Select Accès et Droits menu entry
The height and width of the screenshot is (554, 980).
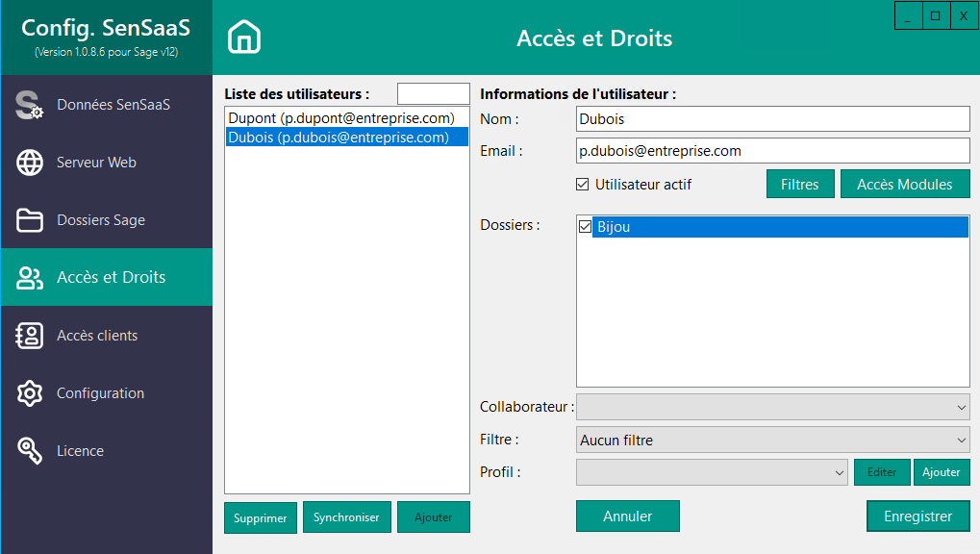click(x=106, y=277)
